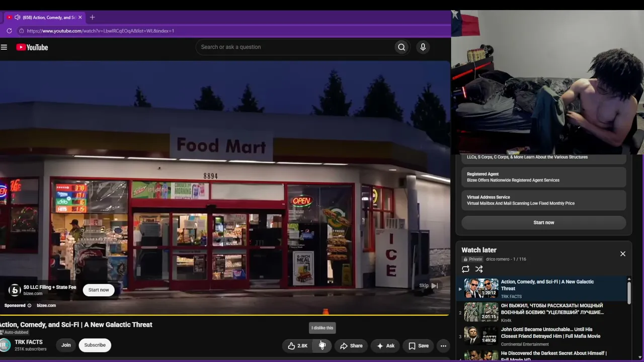Play ОН ВЫЖИЛ, ЧТОБЫ РАССКАЗАТЬ playlist item
644x362 pixels.
[x=542, y=312]
